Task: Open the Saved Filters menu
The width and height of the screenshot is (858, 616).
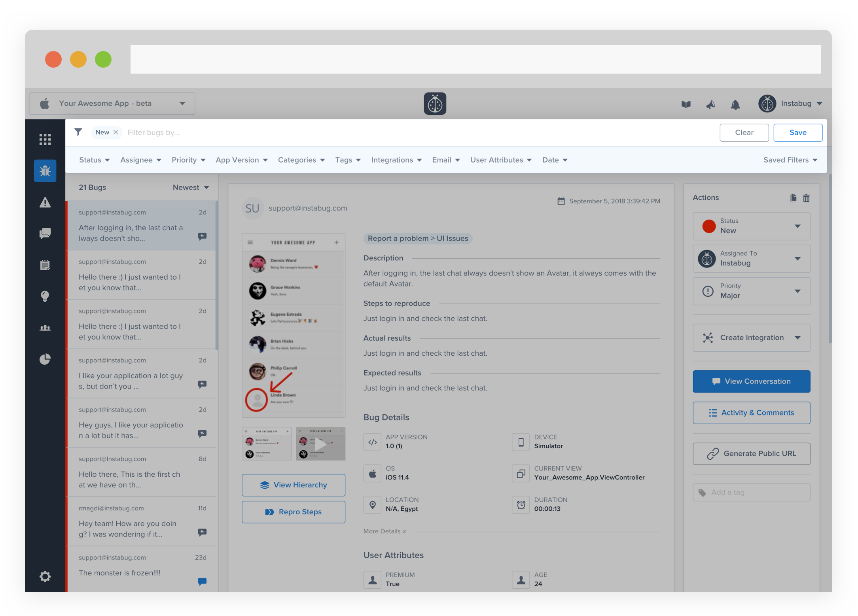Action: 790,160
